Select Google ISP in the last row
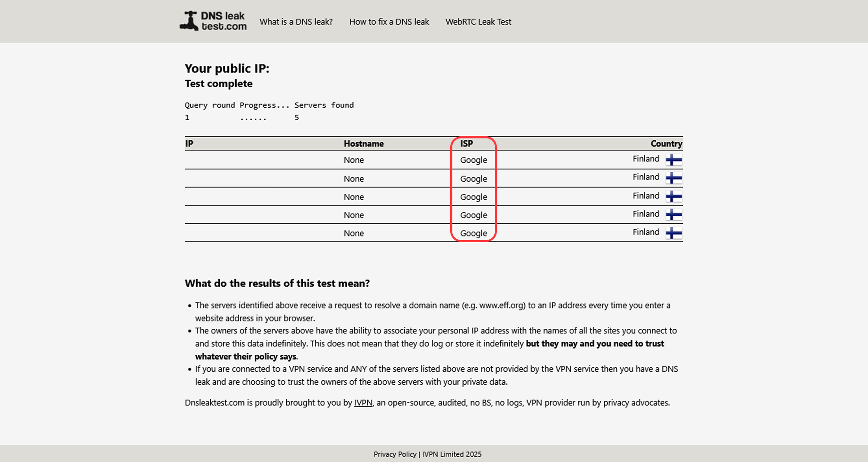The image size is (868, 462). click(x=474, y=233)
